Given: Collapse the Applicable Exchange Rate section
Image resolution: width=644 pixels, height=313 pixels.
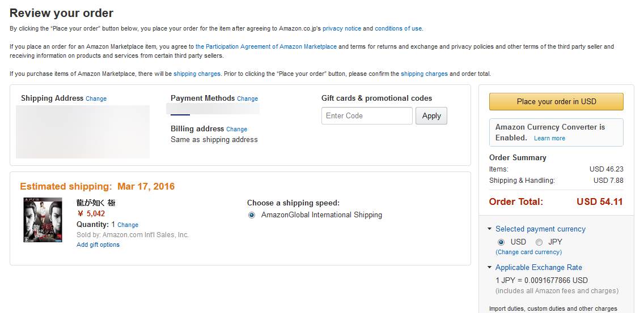Looking at the screenshot, I should click(490, 268).
